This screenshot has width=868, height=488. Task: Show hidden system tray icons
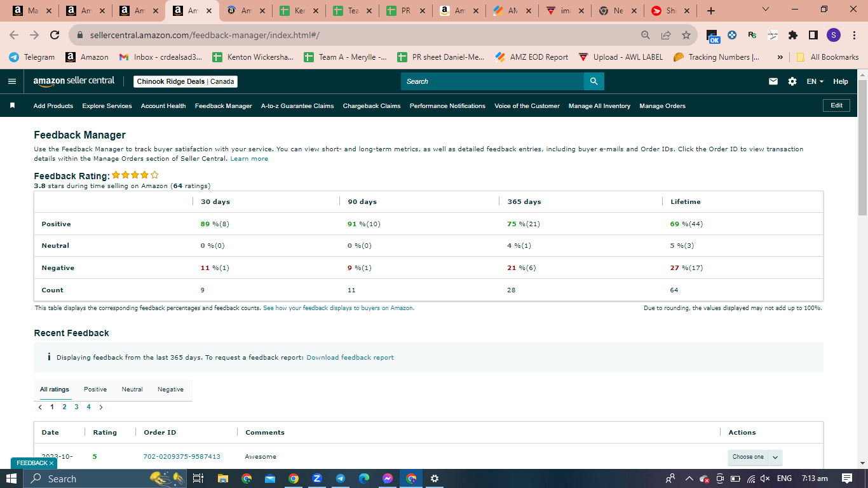point(688,478)
